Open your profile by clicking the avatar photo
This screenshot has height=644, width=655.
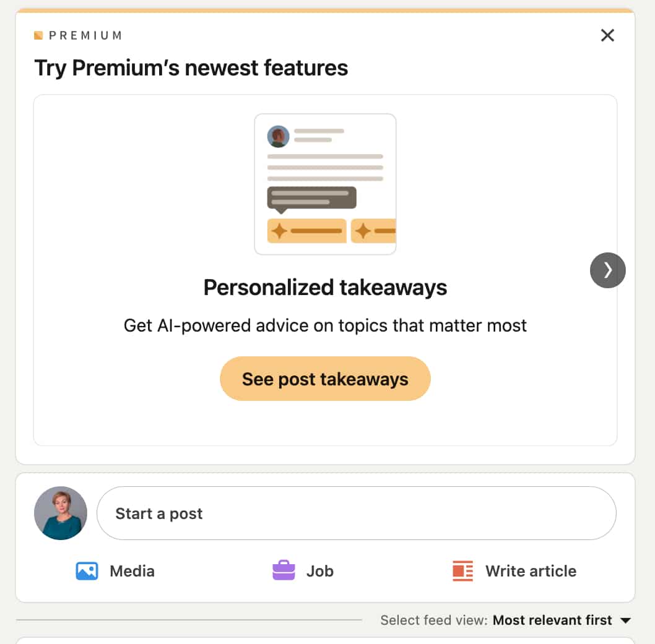pos(61,513)
